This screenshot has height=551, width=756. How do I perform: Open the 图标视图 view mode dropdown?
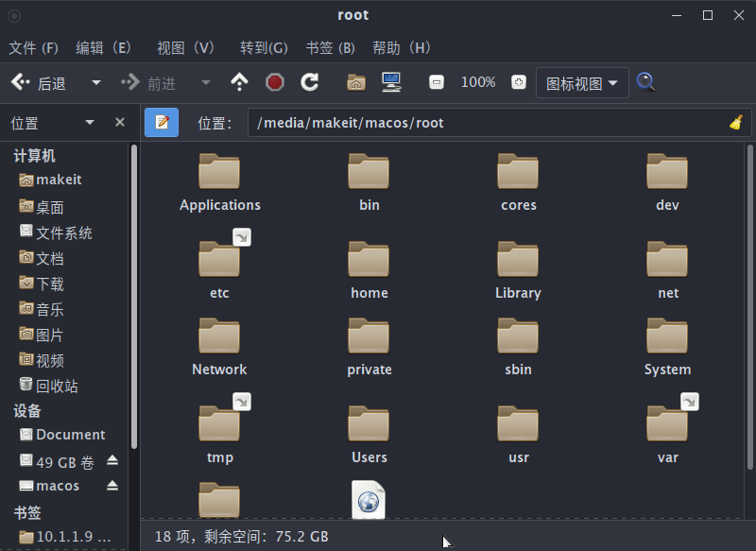click(x=581, y=82)
